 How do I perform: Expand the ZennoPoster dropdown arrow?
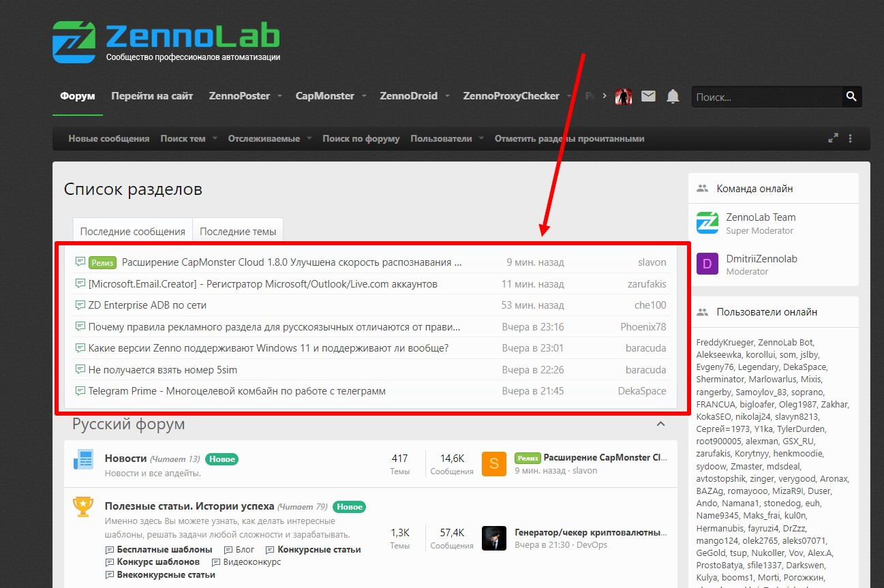(x=279, y=96)
